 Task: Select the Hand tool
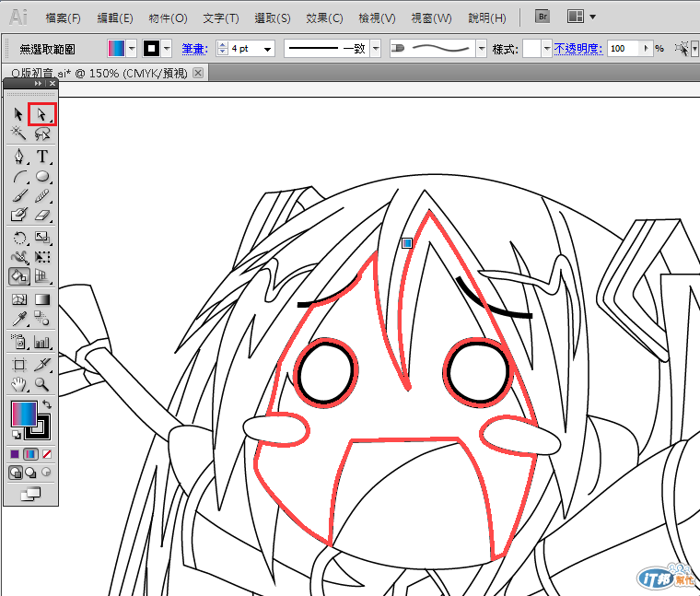coord(19,384)
